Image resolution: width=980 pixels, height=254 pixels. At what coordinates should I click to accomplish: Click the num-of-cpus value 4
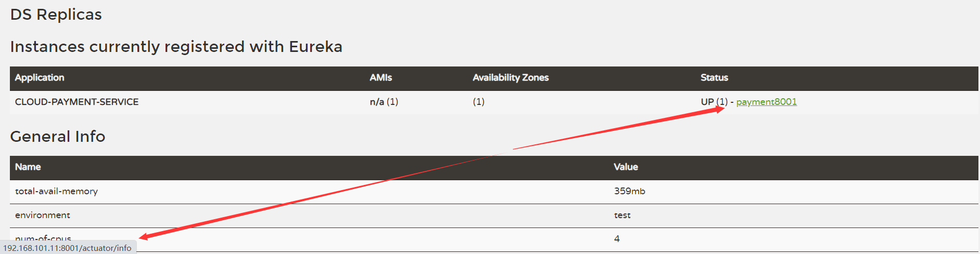617,239
